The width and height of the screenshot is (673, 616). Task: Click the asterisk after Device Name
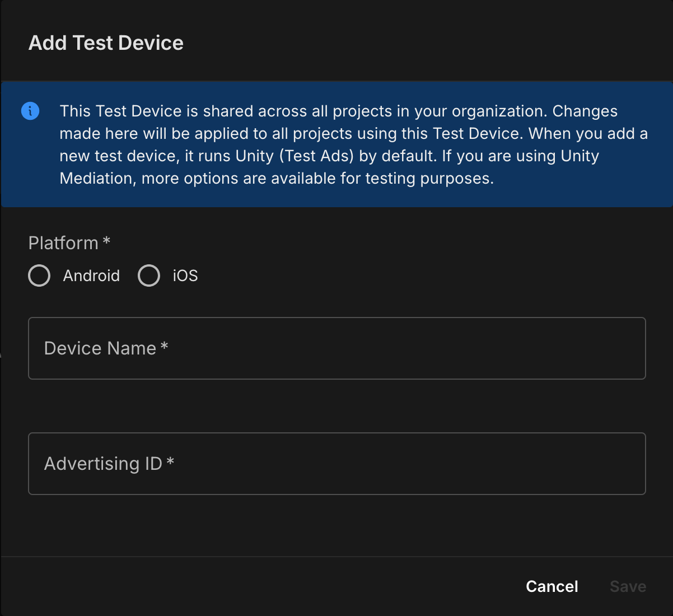tap(165, 347)
